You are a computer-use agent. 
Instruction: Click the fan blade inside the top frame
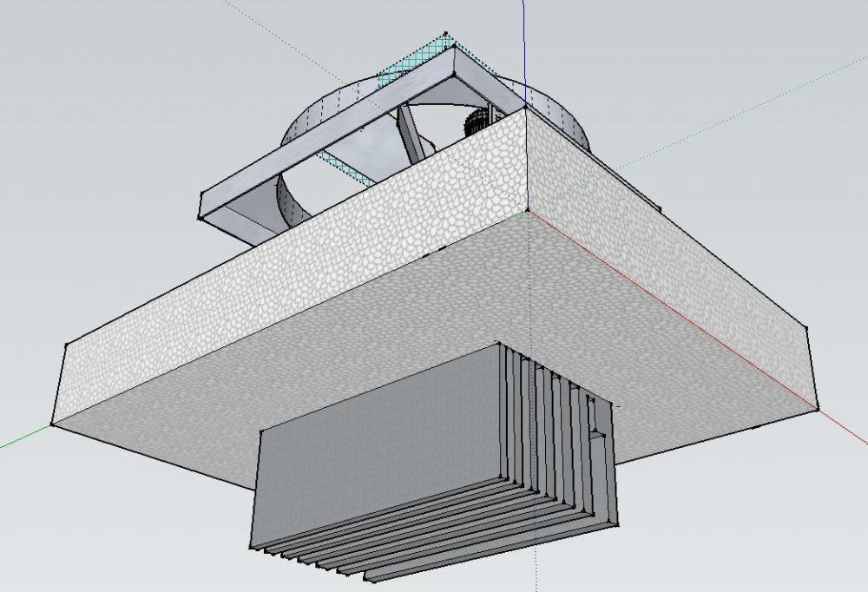coord(412,135)
